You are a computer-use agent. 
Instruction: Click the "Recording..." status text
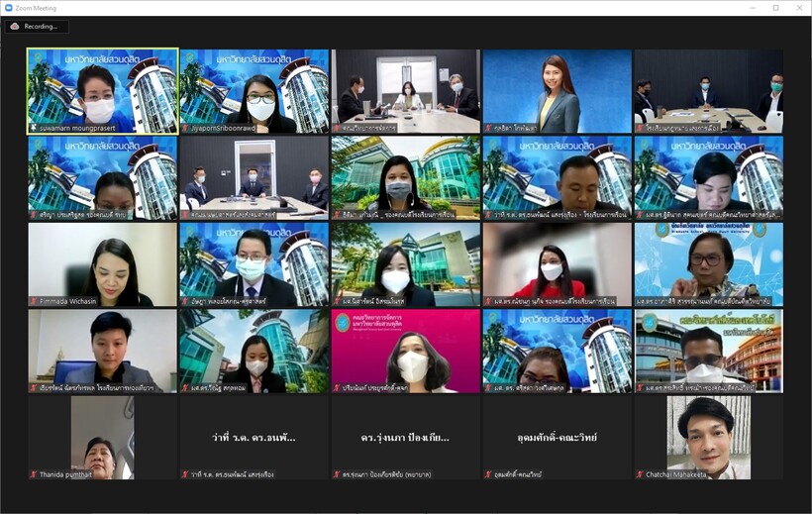point(42,27)
